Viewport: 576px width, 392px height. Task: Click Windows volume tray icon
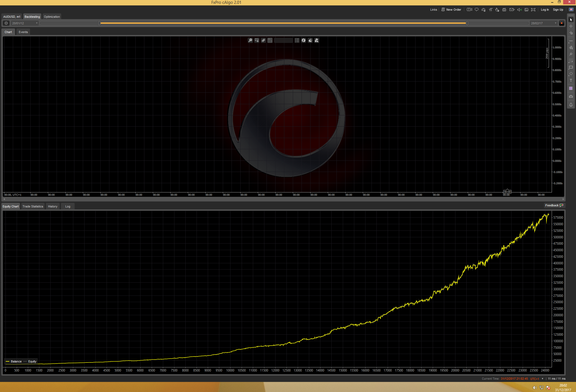tap(534, 388)
